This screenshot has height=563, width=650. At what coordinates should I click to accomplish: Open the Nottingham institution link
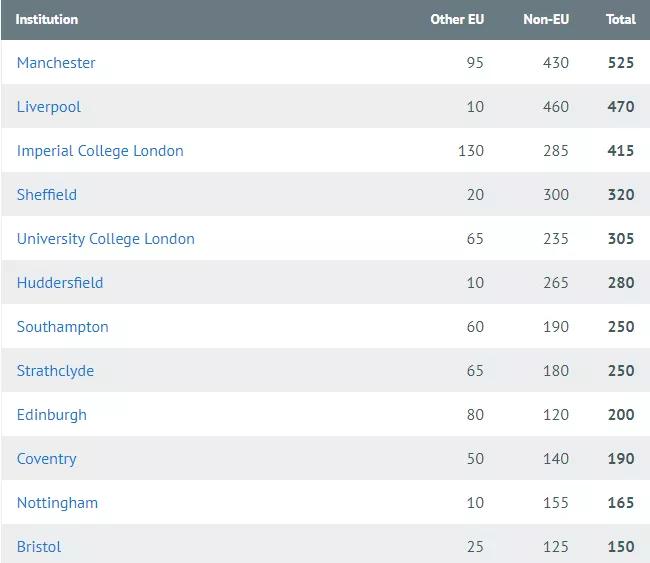click(57, 503)
